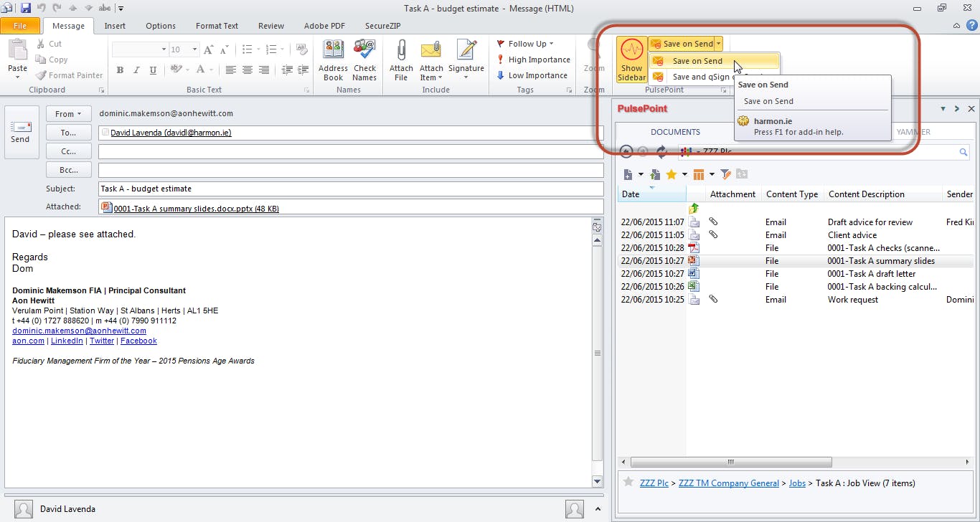
Task: Click the go up folder icon in document list
Action: pos(694,209)
